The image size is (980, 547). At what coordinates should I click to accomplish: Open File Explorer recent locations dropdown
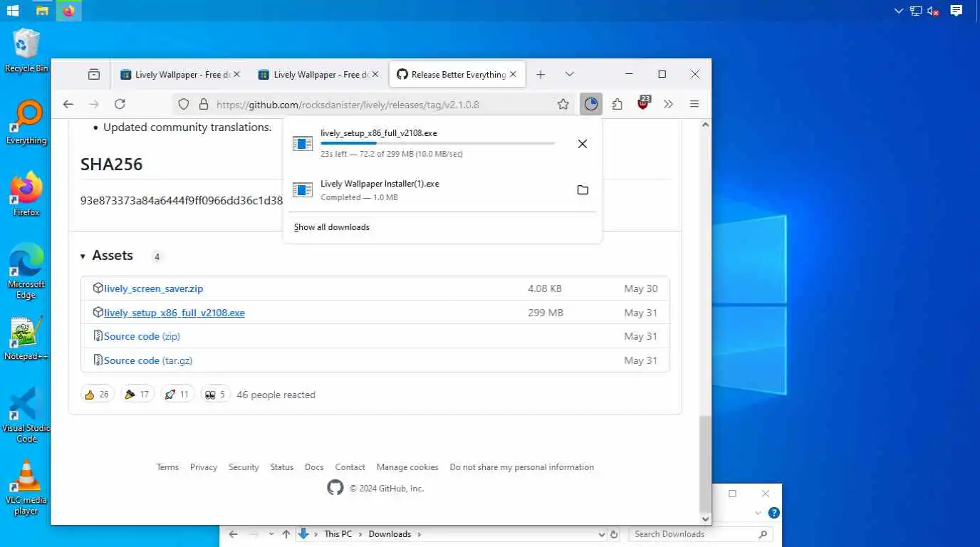(x=271, y=533)
